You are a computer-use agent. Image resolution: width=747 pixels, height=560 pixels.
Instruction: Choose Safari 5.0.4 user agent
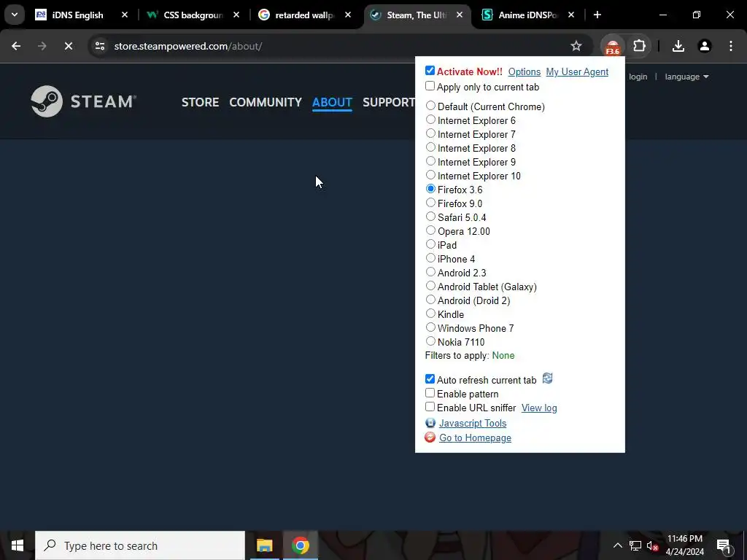[430, 216]
